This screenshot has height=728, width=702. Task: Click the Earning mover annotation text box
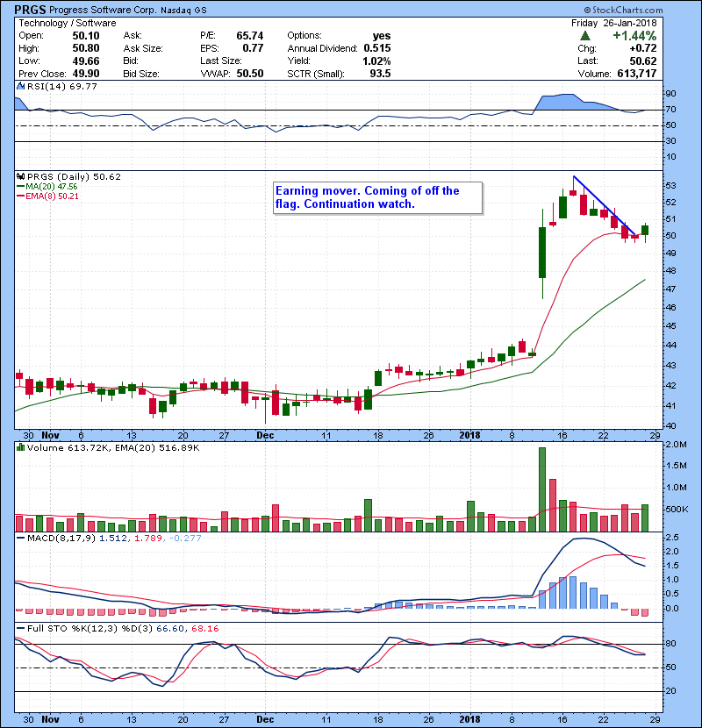pos(377,197)
